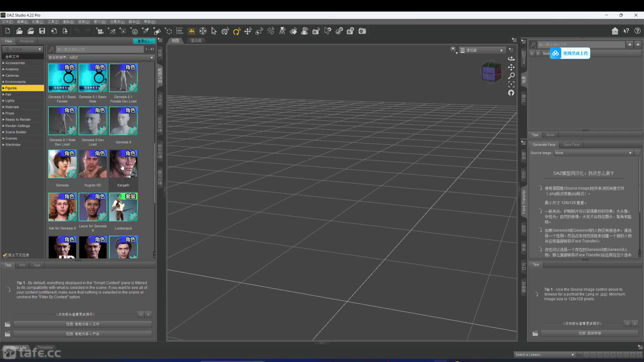This screenshot has height=362, width=644.
Task: Select the Surface Selection tool
Action: [293, 31]
